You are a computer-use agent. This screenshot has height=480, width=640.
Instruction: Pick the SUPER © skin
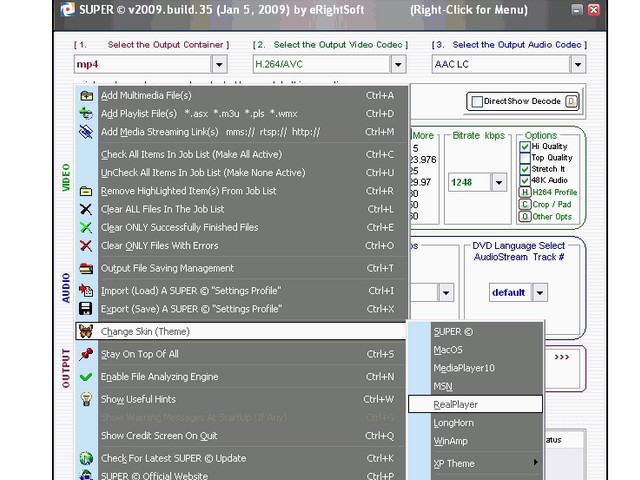pyautogui.click(x=476, y=331)
